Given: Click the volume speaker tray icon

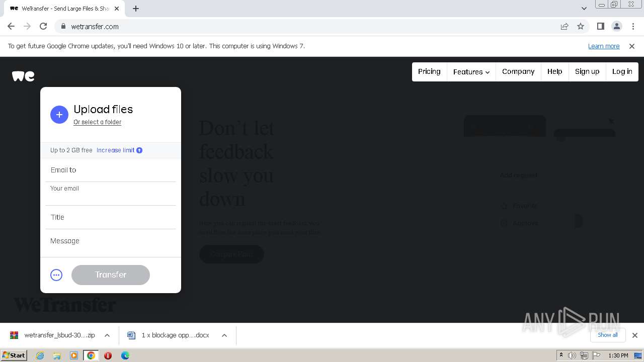Looking at the screenshot, I should tap(572, 355).
